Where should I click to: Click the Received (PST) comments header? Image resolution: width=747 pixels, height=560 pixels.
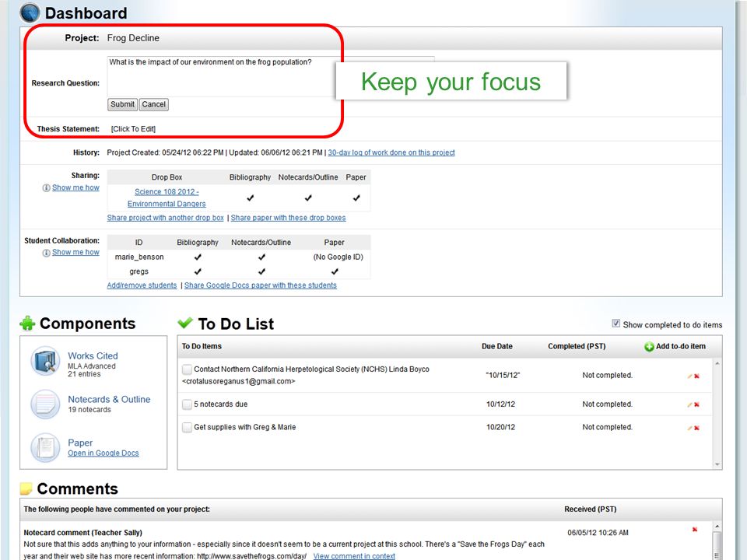tap(591, 509)
